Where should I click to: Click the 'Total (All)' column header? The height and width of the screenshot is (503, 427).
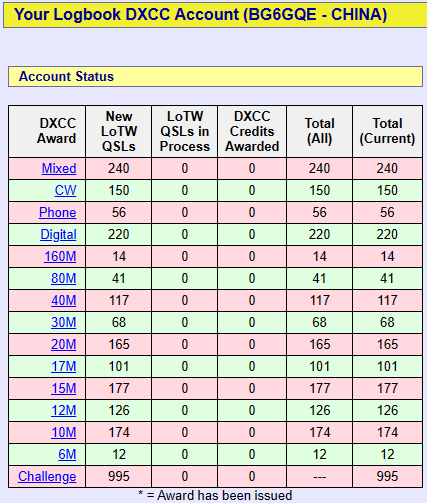320,131
